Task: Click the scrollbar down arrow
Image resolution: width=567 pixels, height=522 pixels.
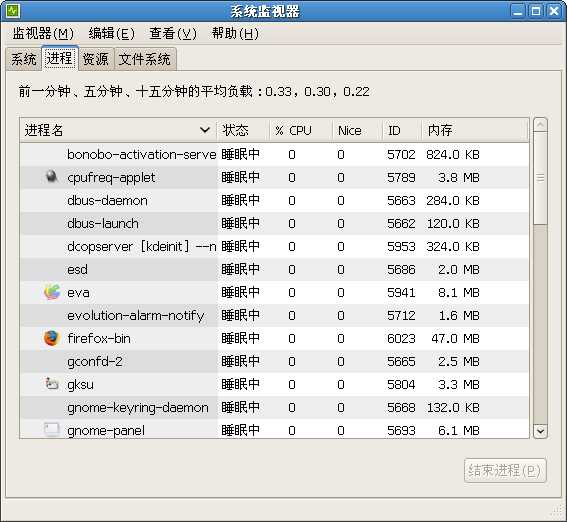Action: coord(540,431)
